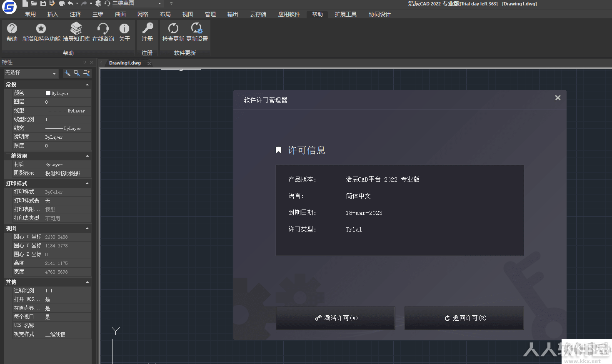Viewport: 612px width, 364px height.
Task: Close the 特性 properties panel
Action: [92, 62]
